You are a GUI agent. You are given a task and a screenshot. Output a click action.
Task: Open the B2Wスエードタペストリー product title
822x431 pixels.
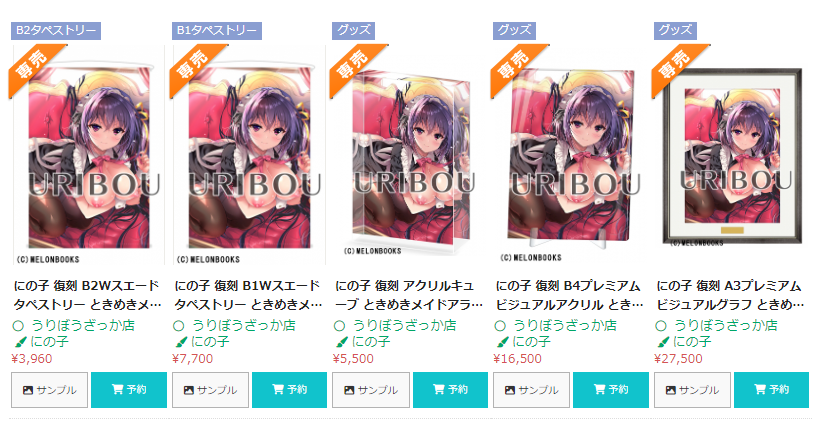(x=87, y=295)
